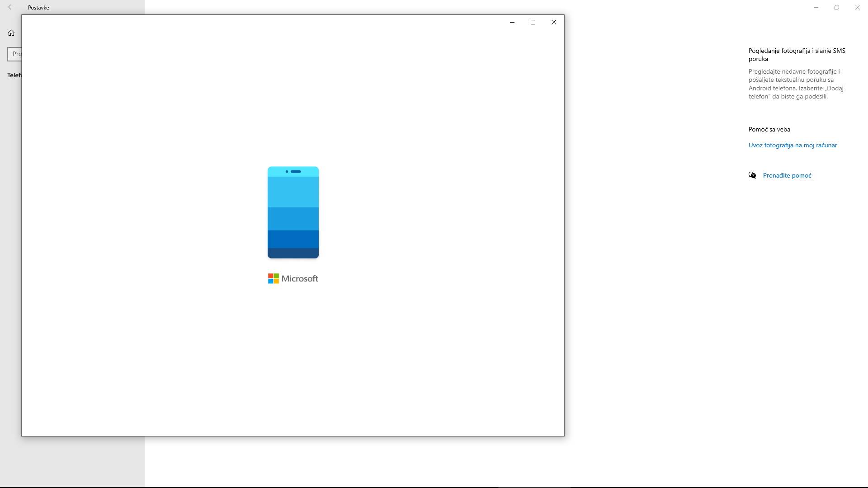The width and height of the screenshot is (868, 488).
Task: Close the Postavke window
Action: coord(857,7)
